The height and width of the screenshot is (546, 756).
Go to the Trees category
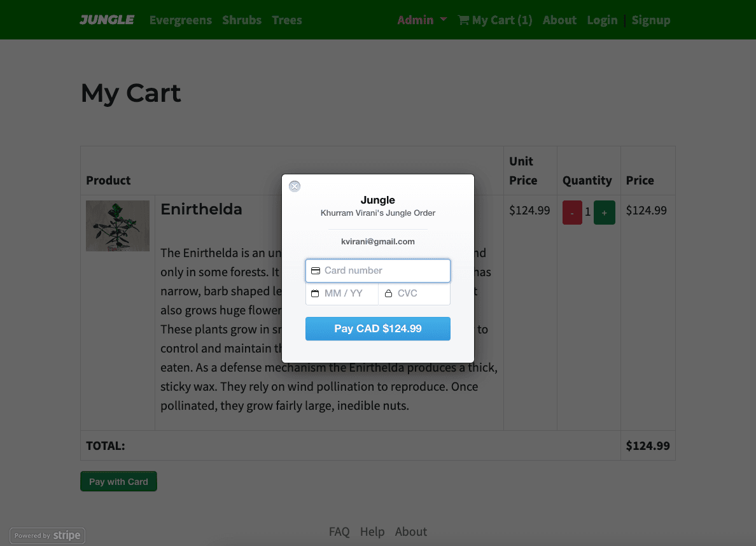[x=287, y=20]
